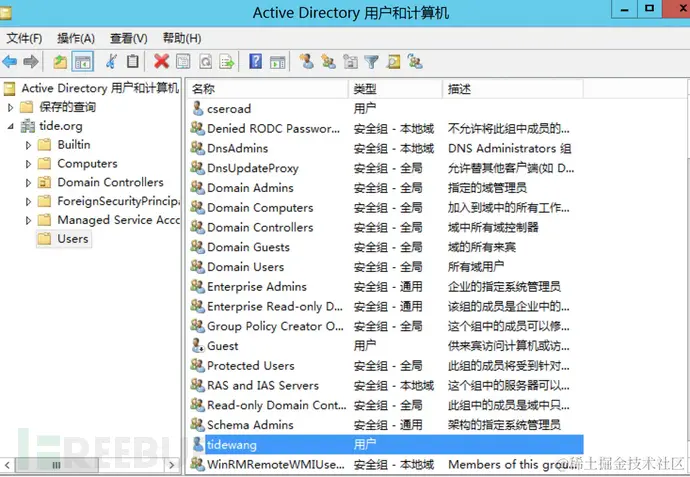This screenshot has width=690, height=477.
Task: Click add to group toolbar icon
Action: tap(415, 62)
